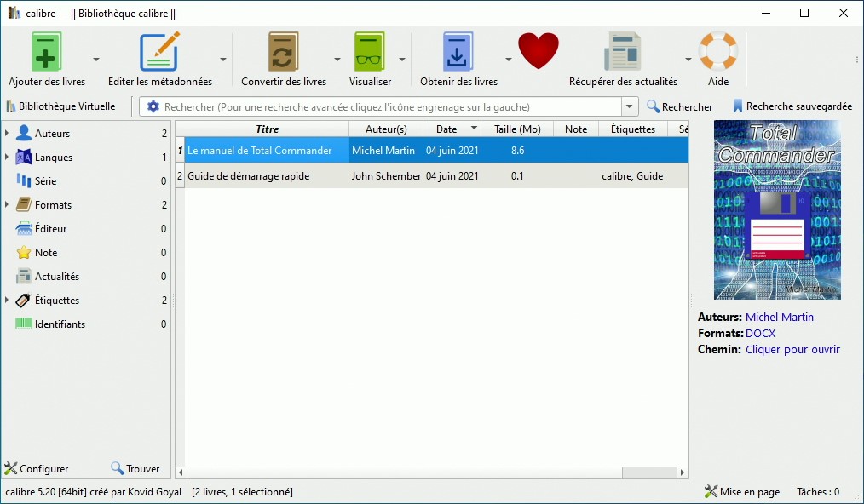Click the Convertir des livres icon
The height and width of the screenshot is (504, 864).
coord(283,53)
